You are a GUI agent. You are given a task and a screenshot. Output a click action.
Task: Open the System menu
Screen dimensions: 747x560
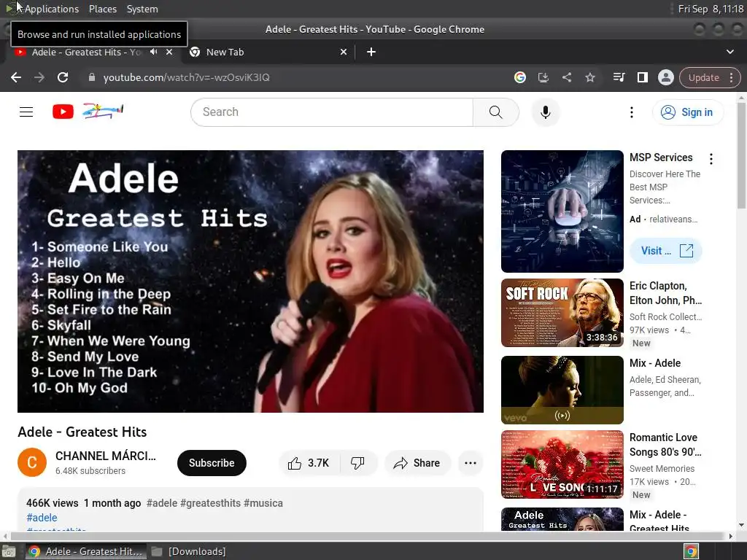click(142, 9)
